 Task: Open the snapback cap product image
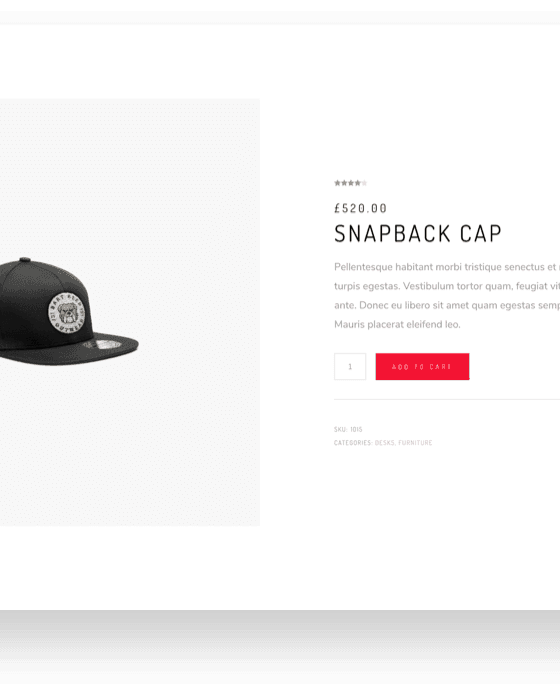[67, 312]
